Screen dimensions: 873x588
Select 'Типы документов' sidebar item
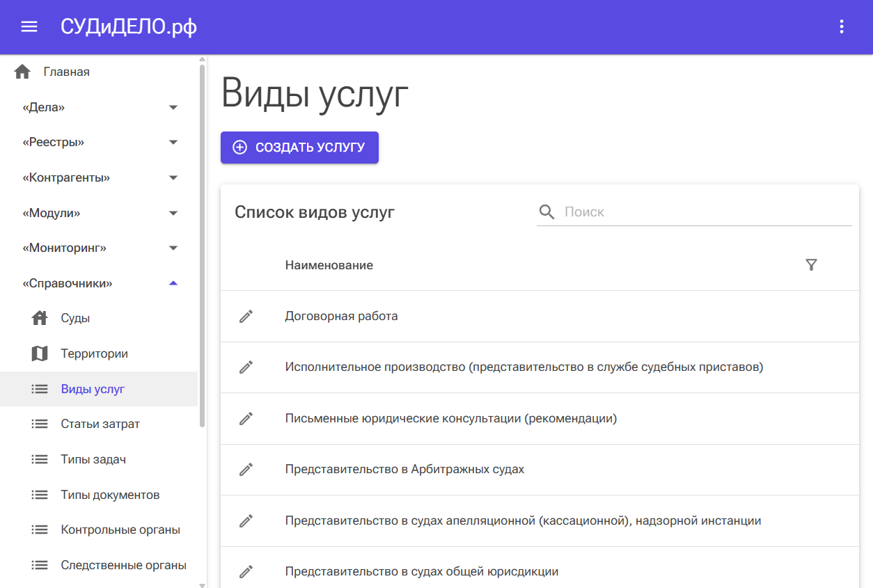click(110, 495)
